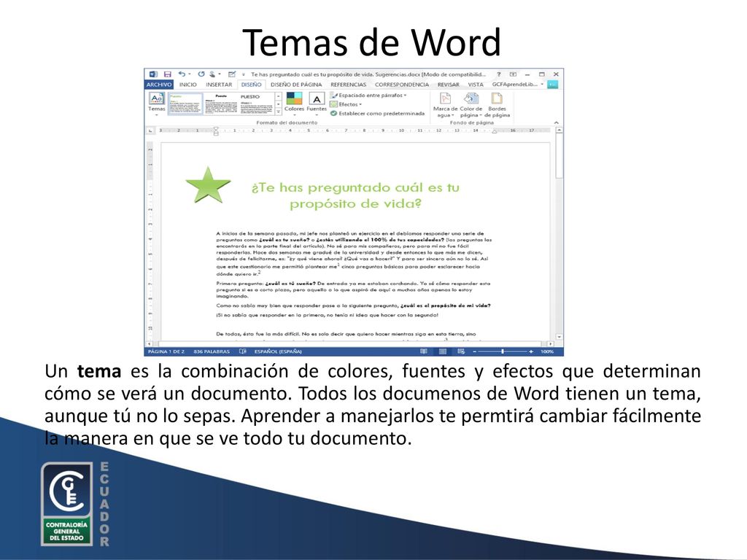Click the zoom in plus button

point(531,351)
